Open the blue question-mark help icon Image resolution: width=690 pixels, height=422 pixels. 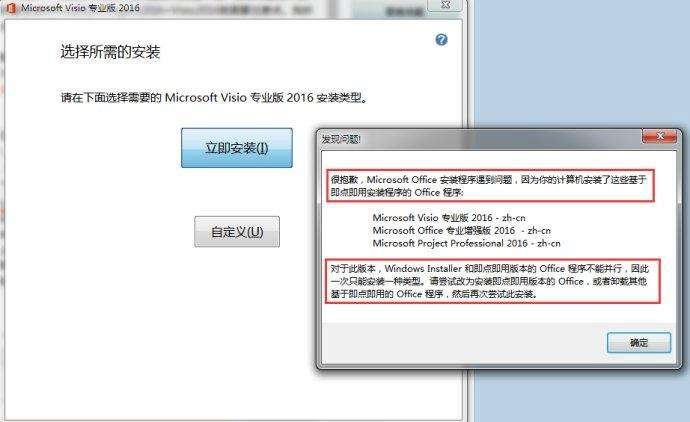point(441,40)
